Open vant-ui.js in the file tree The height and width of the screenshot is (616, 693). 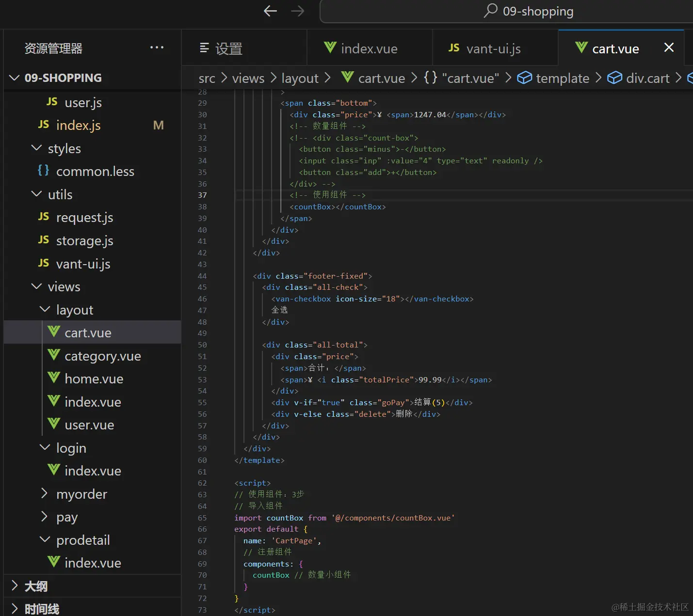(x=92, y=264)
